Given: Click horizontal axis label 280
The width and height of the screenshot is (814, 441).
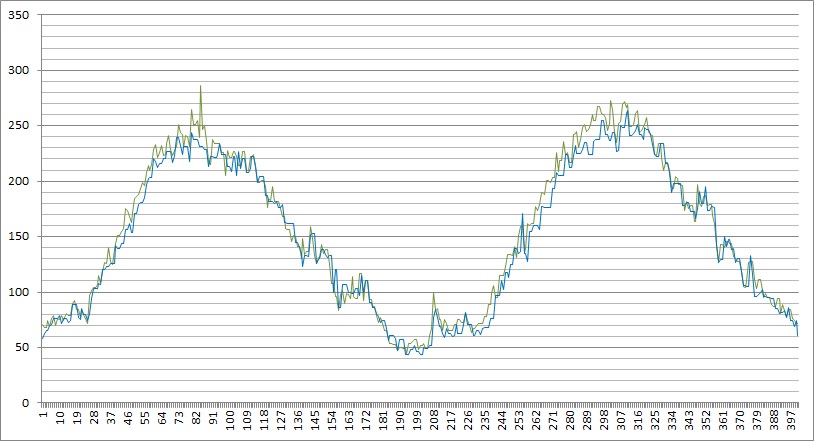Looking at the screenshot, I should (570, 421).
